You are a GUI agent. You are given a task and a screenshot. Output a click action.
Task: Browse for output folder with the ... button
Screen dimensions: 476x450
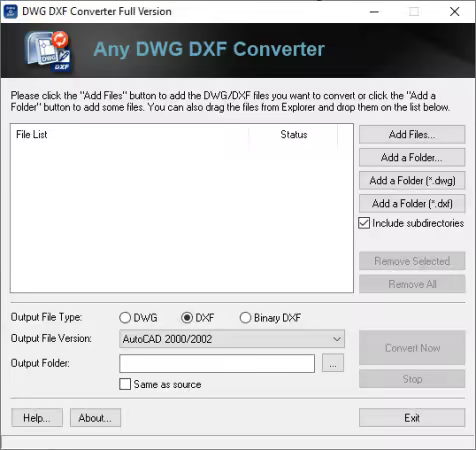pyautogui.click(x=333, y=363)
